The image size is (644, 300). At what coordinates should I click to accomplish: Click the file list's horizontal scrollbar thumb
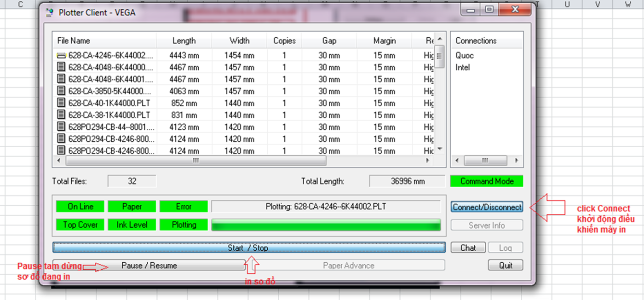click(x=196, y=161)
